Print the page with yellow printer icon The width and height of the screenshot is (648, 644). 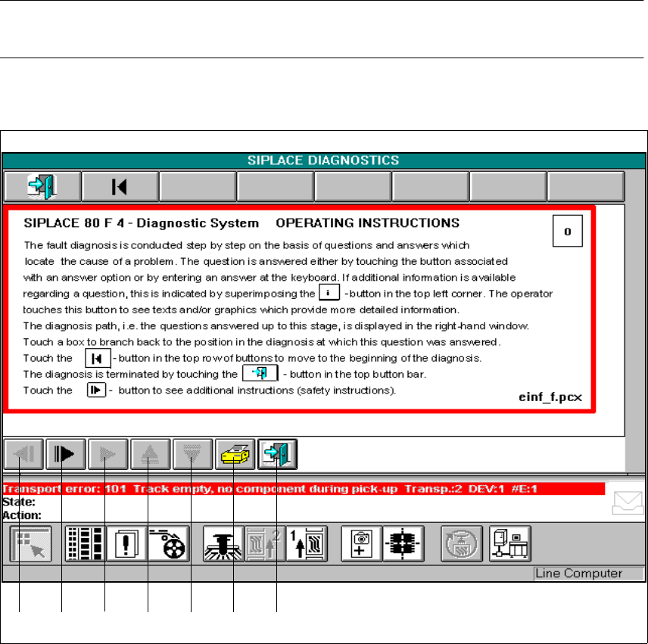pyautogui.click(x=235, y=454)
